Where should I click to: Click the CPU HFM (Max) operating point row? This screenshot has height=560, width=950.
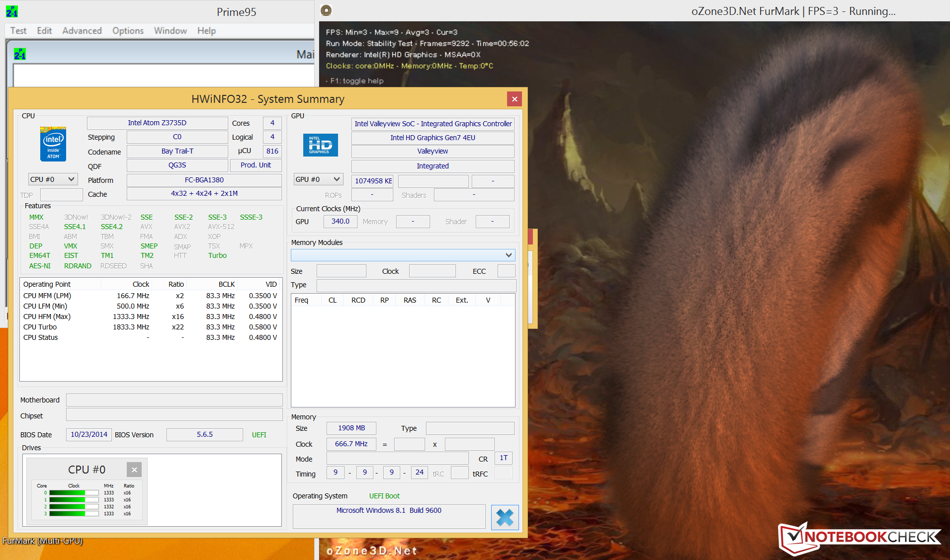(151, 317)
